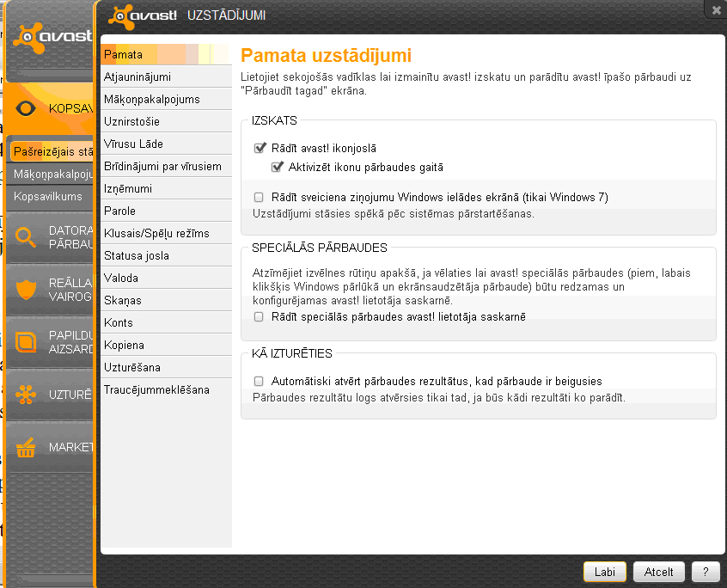
Task: Open REĀLLAIKA VAIROGI section label in main window
Action: [70, 290]
